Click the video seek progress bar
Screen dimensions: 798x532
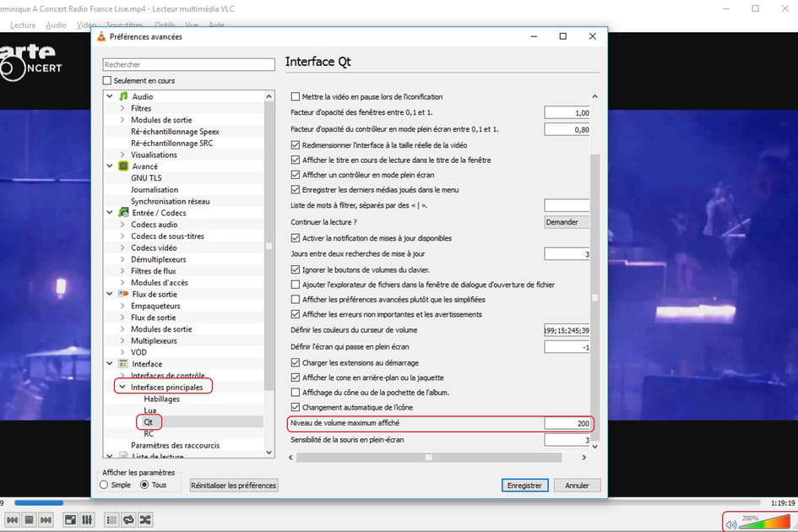click(387, 503)
